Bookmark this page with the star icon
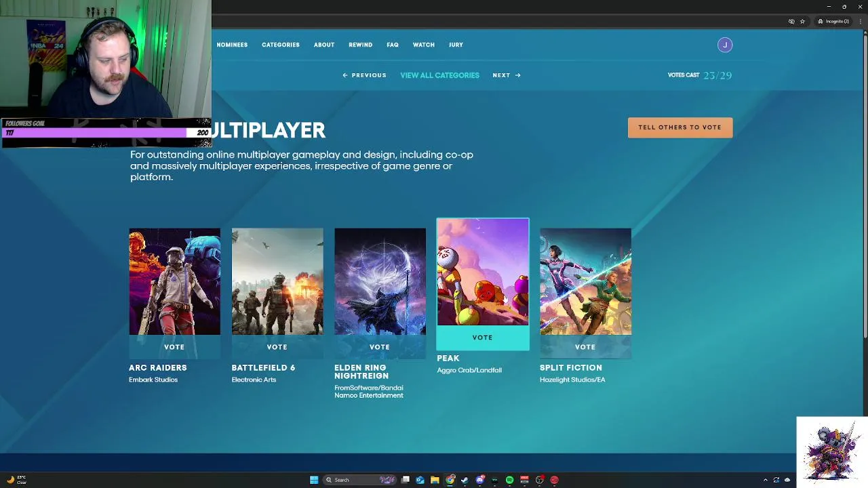The width and height of the screenshot is (868, 488). click(802, 22)
